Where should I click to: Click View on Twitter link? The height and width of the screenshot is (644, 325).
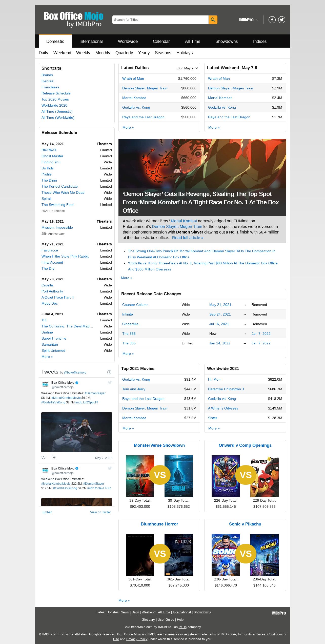coord(100,512)
